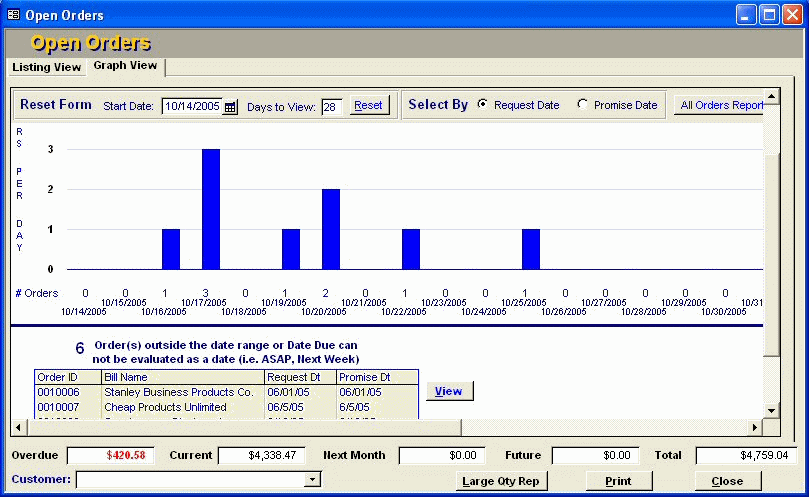Open the Large Qty Rep report

coord(500,481)
